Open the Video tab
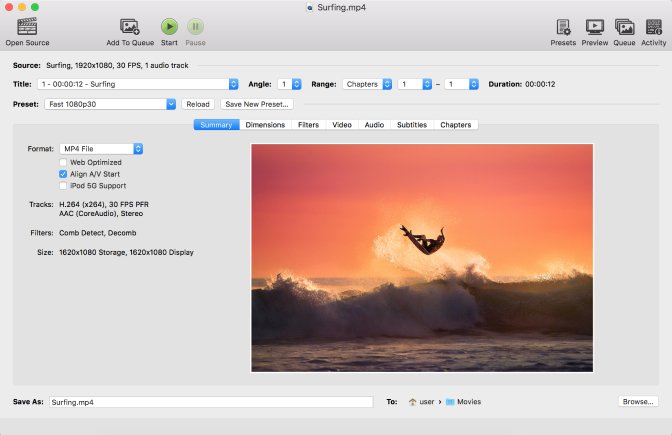The image size is (672, 435). tap(342, 125)
